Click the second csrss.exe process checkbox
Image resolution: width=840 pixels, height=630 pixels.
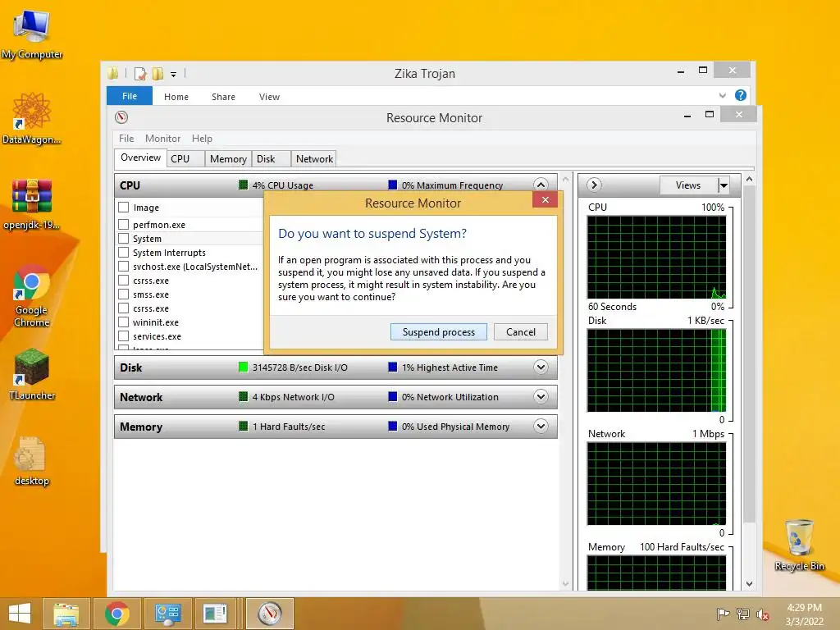click(x=124, y=308)
